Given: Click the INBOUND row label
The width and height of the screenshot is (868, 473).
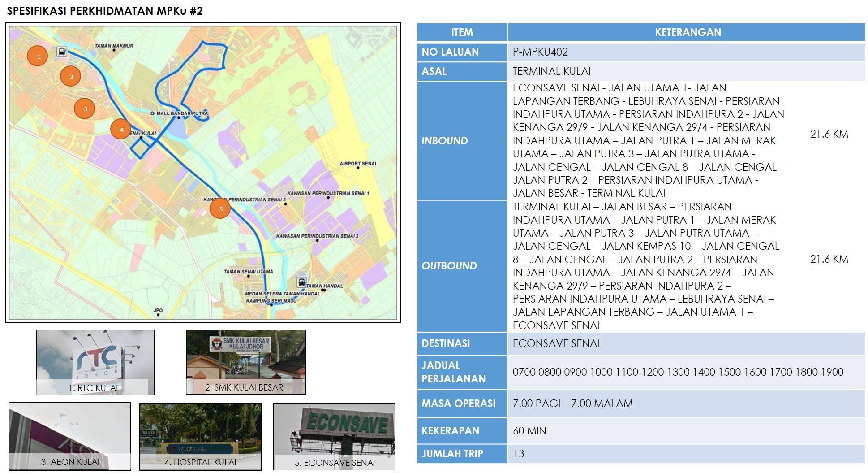Looking at the screenshot, I should 445,141.
